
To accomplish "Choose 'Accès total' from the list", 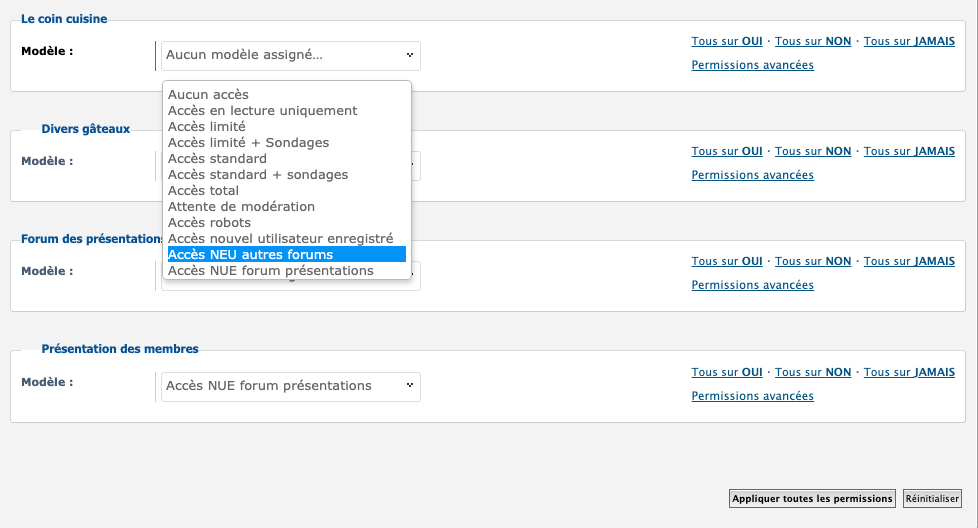I will [x=203, y=191].
